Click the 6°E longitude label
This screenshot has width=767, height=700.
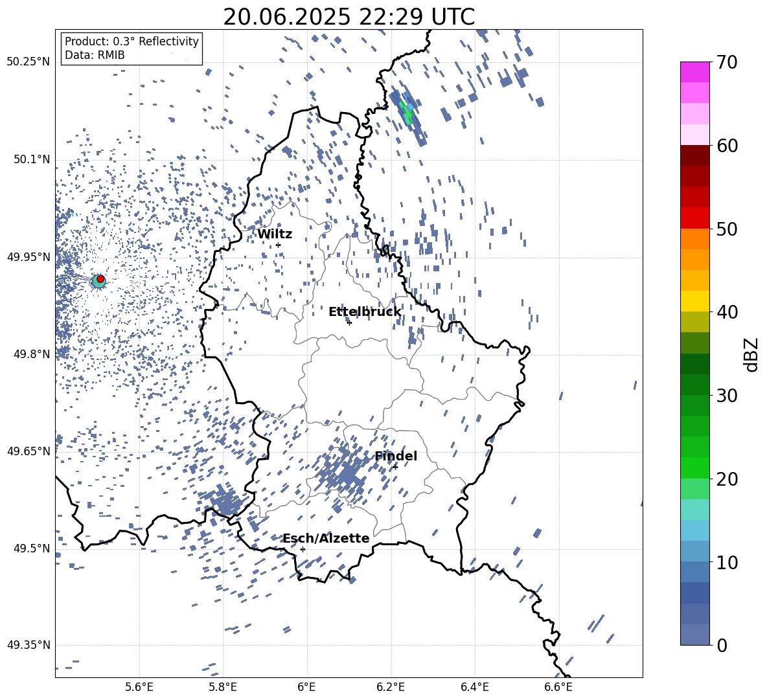(x=306, y=687)
